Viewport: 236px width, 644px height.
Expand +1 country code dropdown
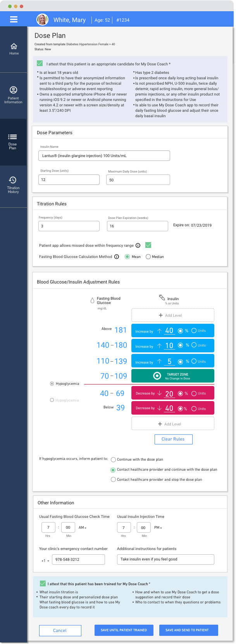click(45, 561)
